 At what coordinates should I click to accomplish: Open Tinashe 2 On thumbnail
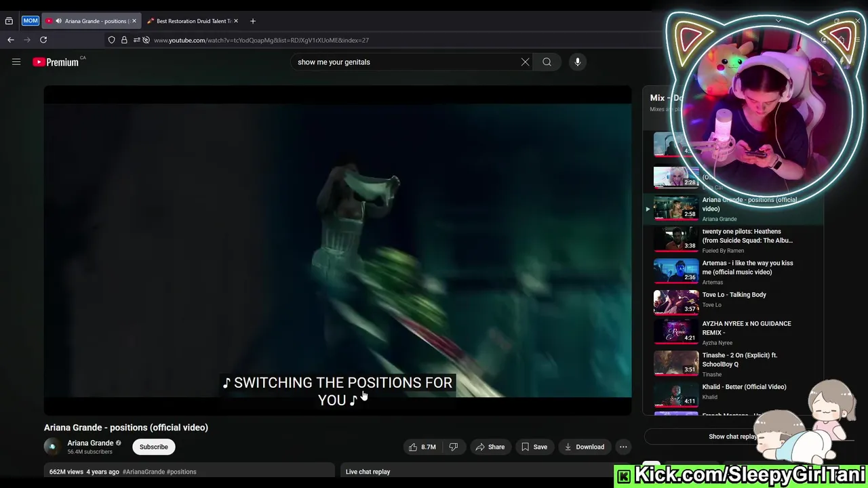click(676, 363)
